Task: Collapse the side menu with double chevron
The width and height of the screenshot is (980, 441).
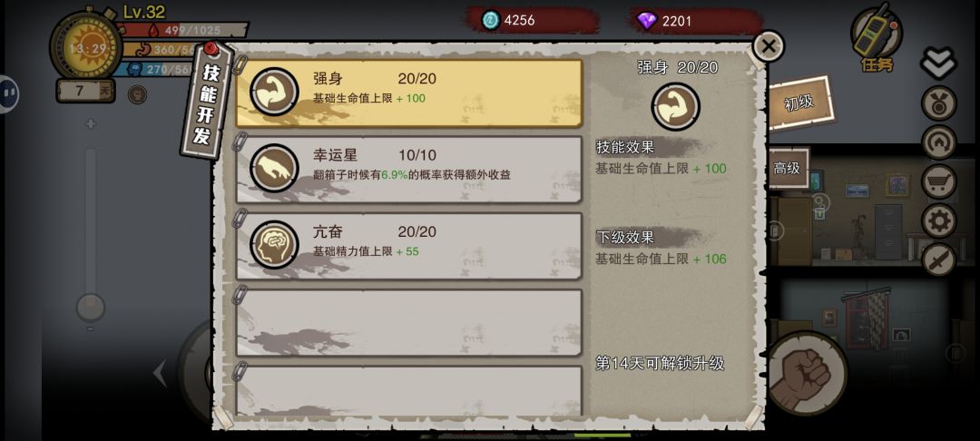Action: click(x=938, y=63)
